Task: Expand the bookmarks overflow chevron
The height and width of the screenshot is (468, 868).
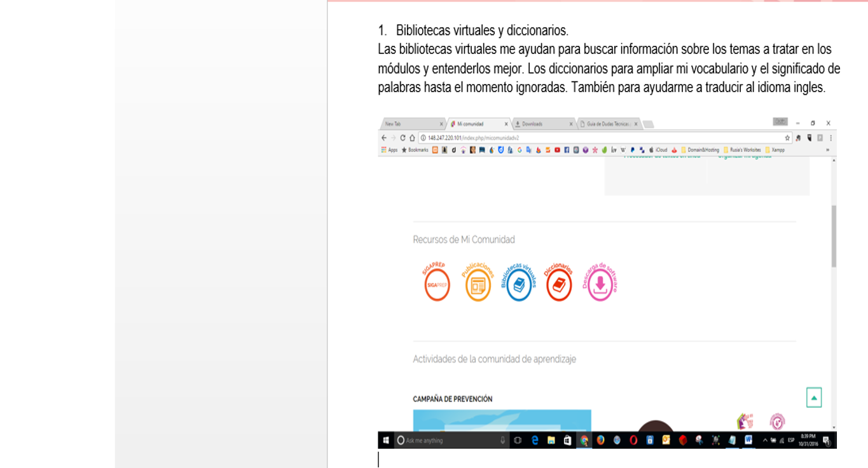Action: click(827, 149)
